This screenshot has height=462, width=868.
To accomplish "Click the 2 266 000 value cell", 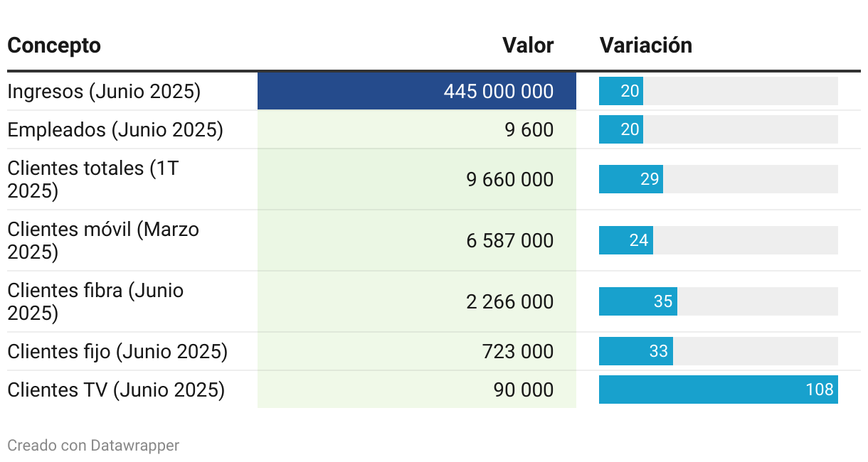I will pyautogui.click(x=509, y=302).
